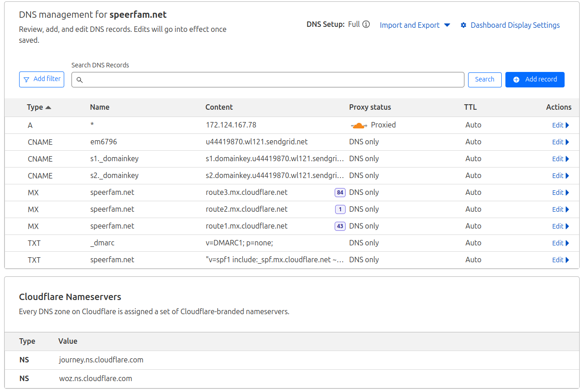
Task: Click the Search button
Action: pyautogui.click(x=484, y=80)
